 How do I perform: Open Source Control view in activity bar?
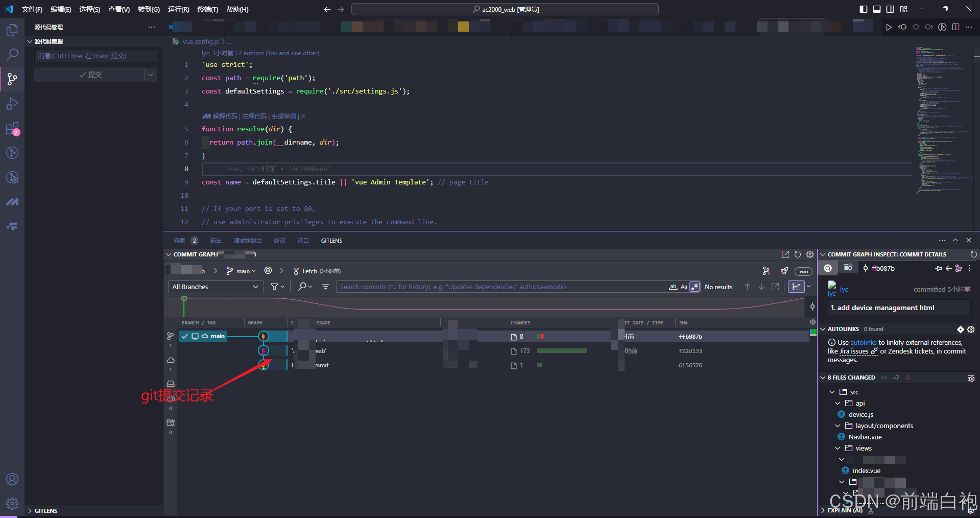(12, 79)
